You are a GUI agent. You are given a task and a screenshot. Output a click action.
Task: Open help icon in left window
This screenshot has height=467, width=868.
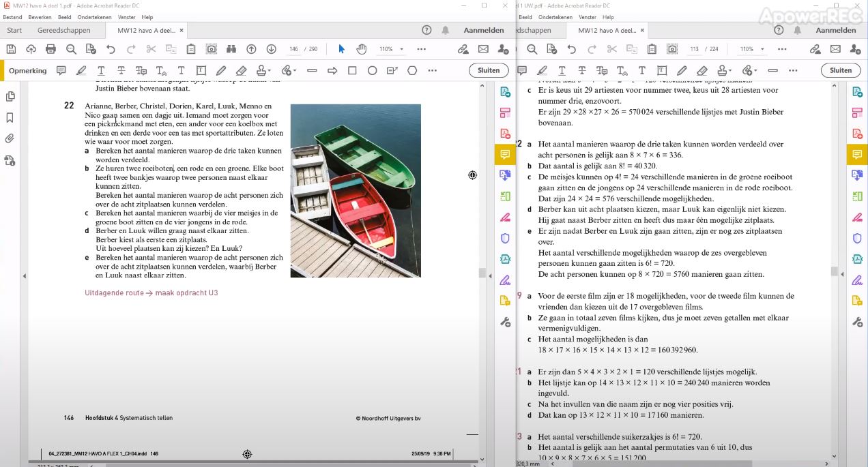click(x=426, y=31)
